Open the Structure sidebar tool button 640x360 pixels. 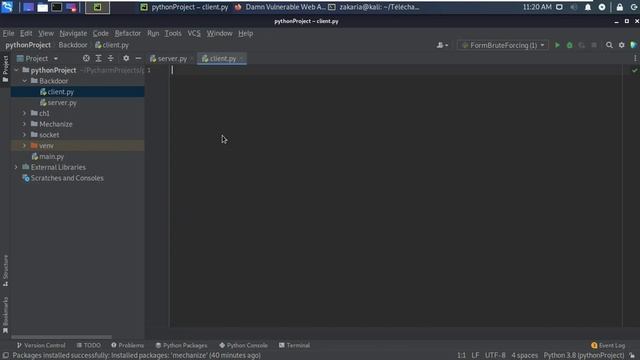(5, 270)
